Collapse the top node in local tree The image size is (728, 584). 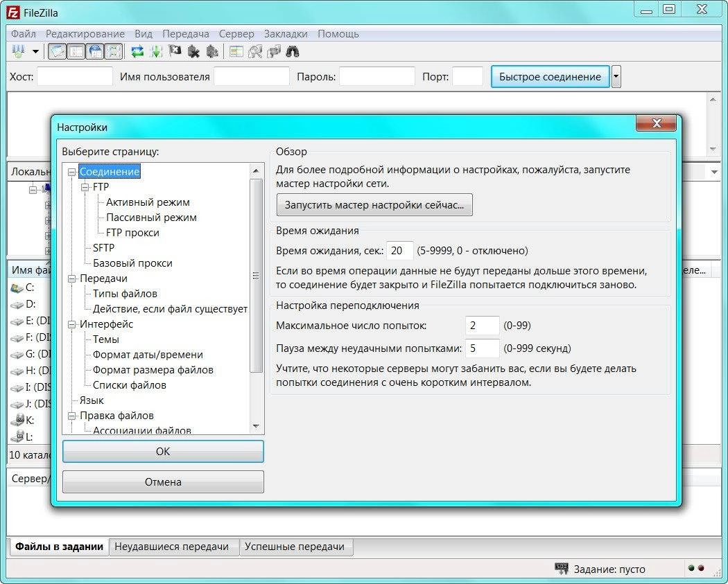click(33, 190)
